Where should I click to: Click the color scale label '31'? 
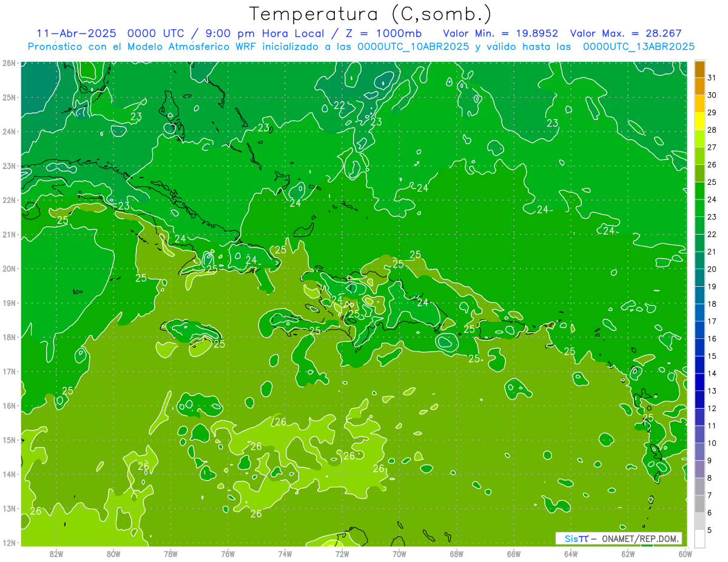(x=712, y=78)
